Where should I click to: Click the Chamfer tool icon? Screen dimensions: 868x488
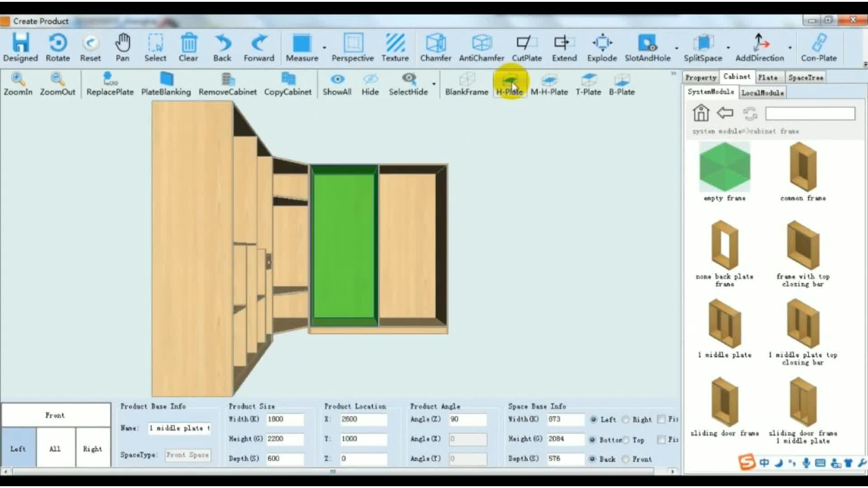435,43
